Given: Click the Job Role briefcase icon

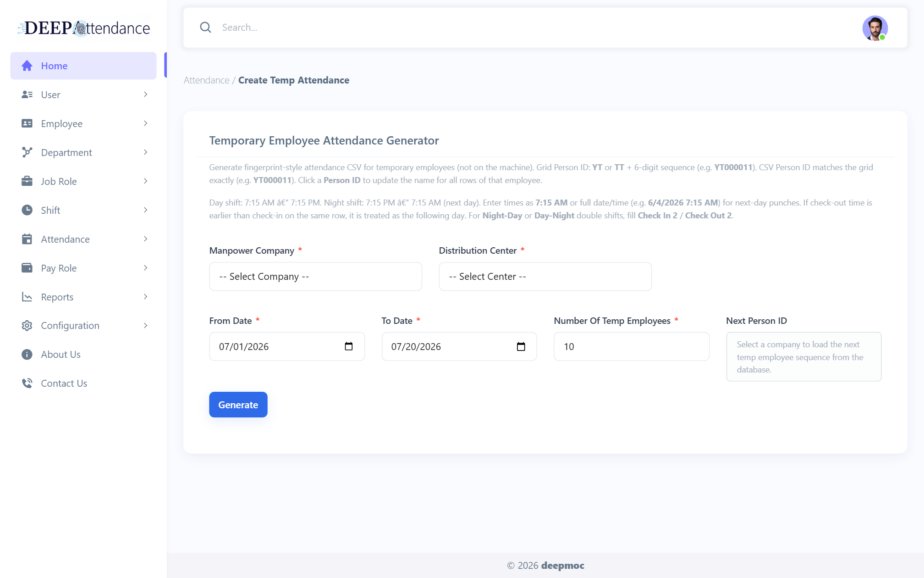Looking at the screenshot, I should coord(27,181).
